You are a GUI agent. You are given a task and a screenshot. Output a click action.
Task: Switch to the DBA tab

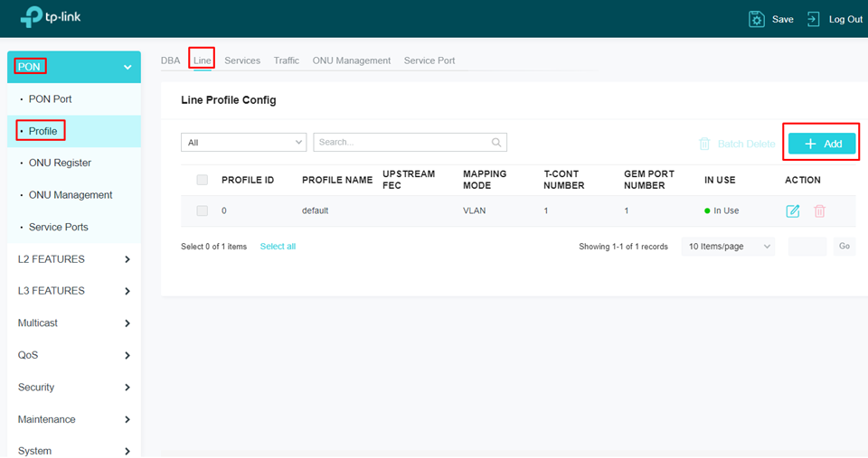(x=171, y=61)
